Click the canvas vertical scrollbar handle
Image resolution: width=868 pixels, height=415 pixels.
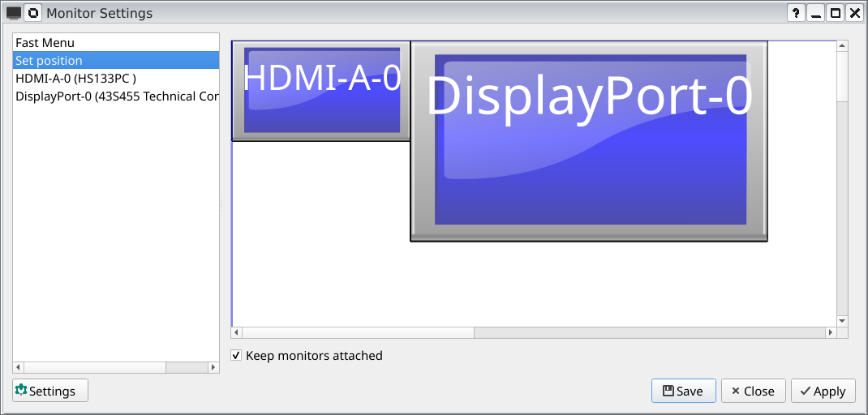(842, 76)
